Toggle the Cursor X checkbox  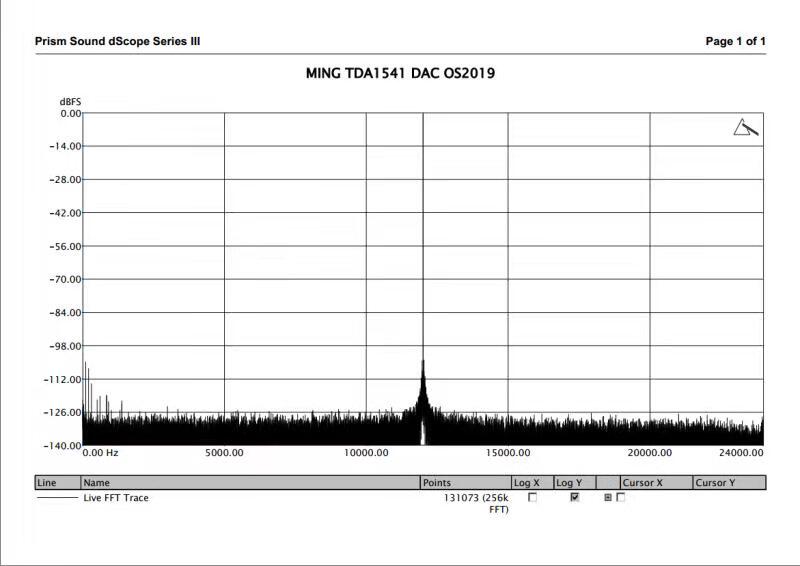(x=620, y=497)
